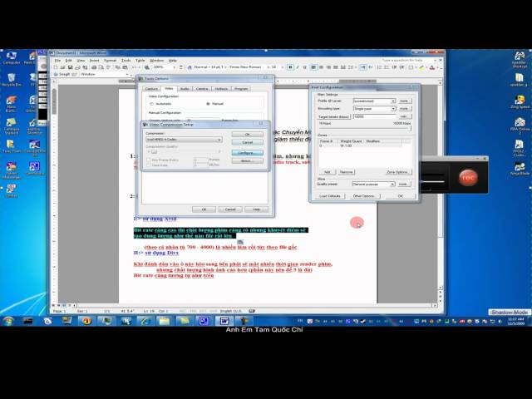Toggle Bold formatting in Word toolbar
The width and height of the screenshot is (532, 399).
290,67
